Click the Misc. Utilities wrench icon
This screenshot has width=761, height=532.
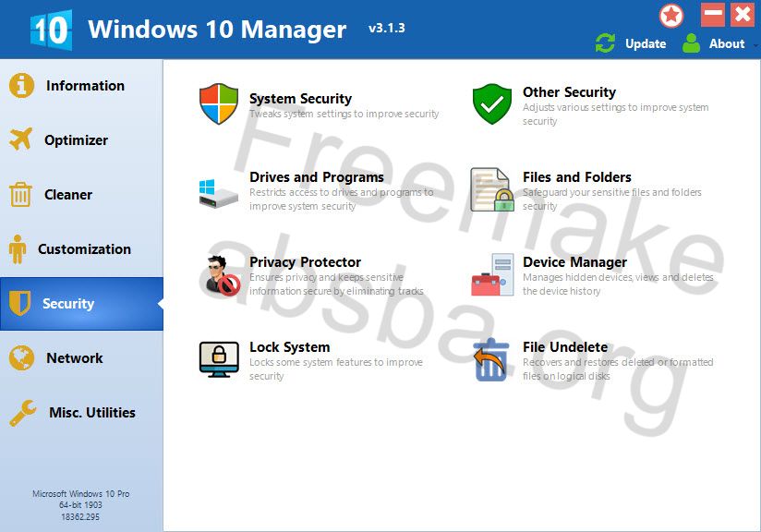click(x=22, y=413)
